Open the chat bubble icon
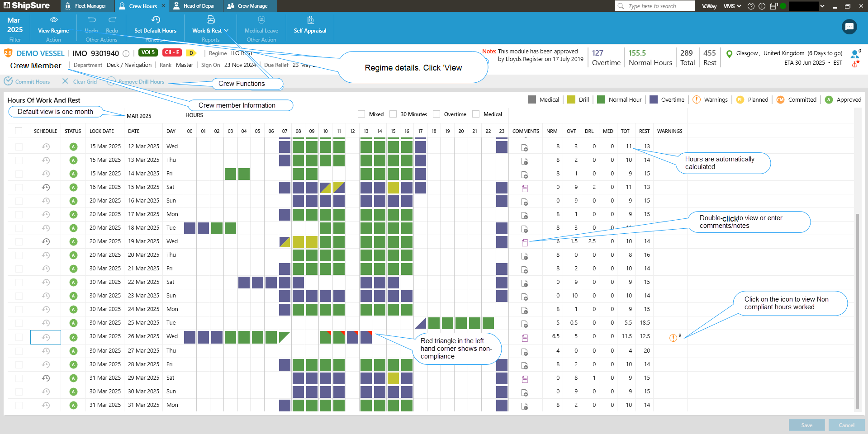The height and width of the screenshot is (434, 868). [849, 27]
